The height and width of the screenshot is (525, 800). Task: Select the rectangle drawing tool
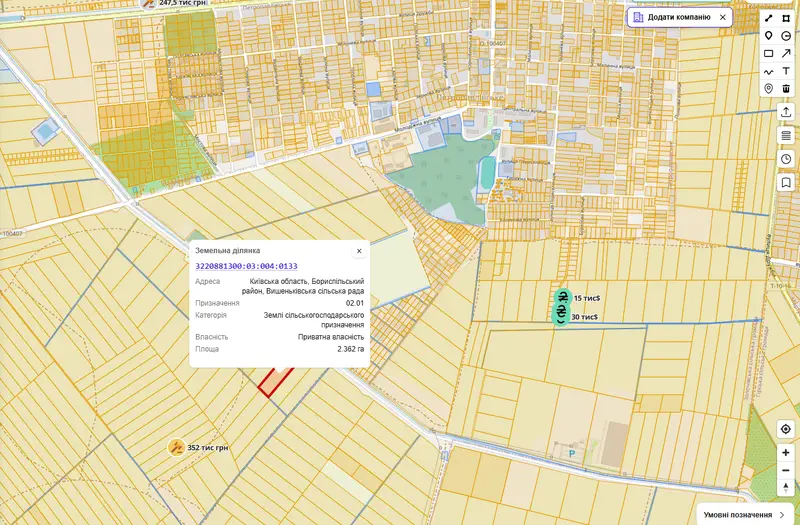(769, 53)
